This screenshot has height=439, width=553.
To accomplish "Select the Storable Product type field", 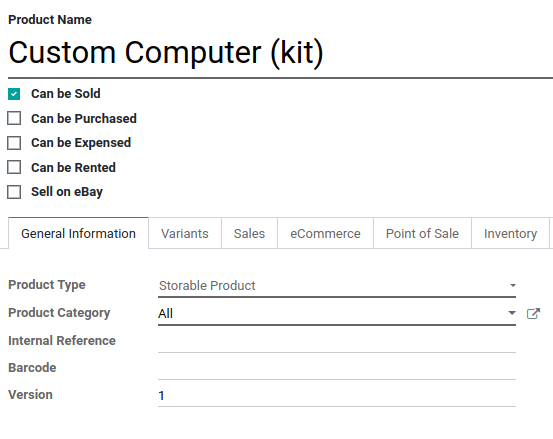I will click(337, 286).
